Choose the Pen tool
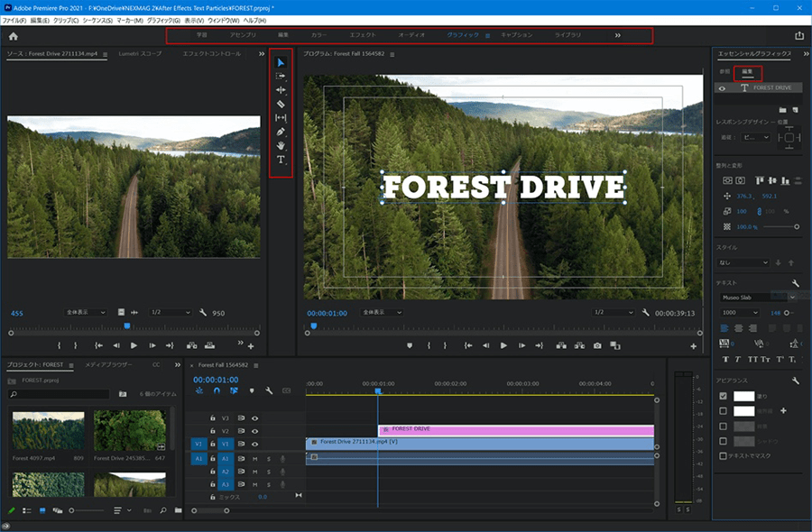The width and height of the screenshot is (812, 532). 281,132
